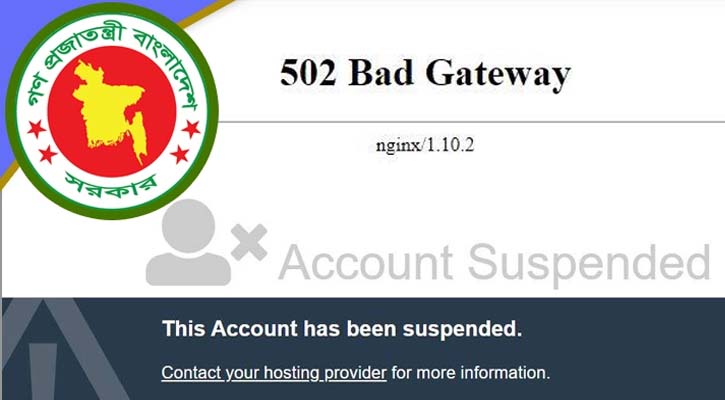This screenshot has height=400, width=725.
Task: Click 'This Account has been suspended.' message
Action: (x=342, y=329)
